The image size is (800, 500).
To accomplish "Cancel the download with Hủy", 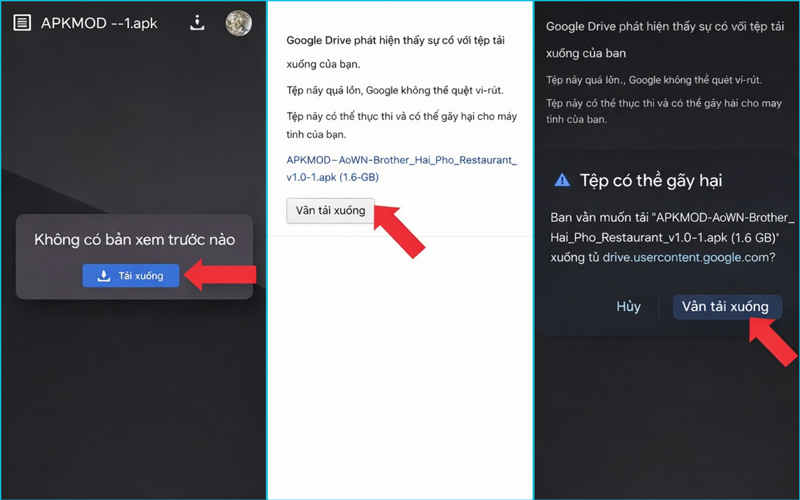I will coord(628,307).
